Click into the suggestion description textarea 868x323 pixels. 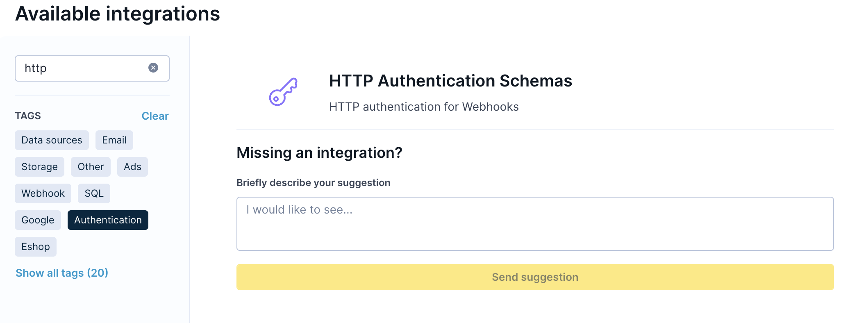pos(535,224)
